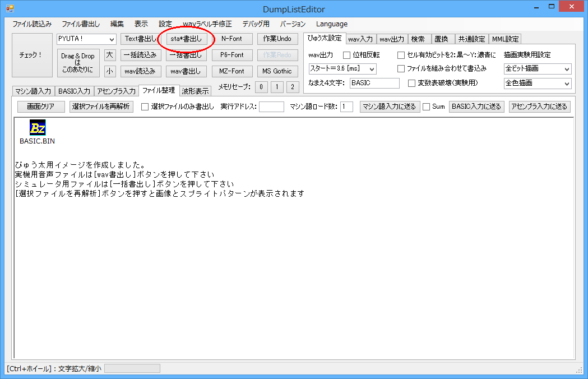Click the DumpListEditor title bar app icon
Viewport: 588px width, 379px height.
pyautogui.click(x=10, y=8)
